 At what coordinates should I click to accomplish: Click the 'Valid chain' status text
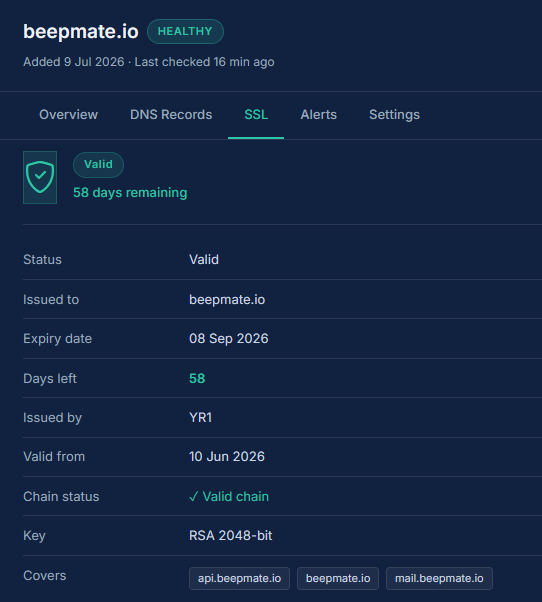pos(229,496)
